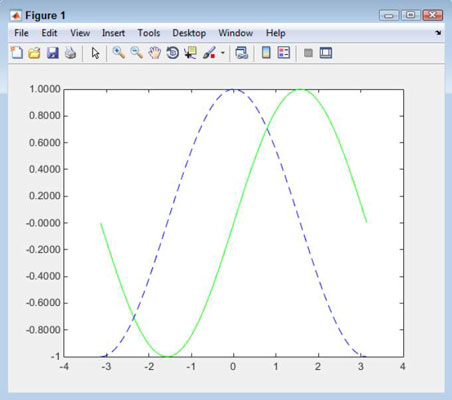Choose the Data Cursor tool
This screenshot has width=452, height=400.
pos(190,53)
